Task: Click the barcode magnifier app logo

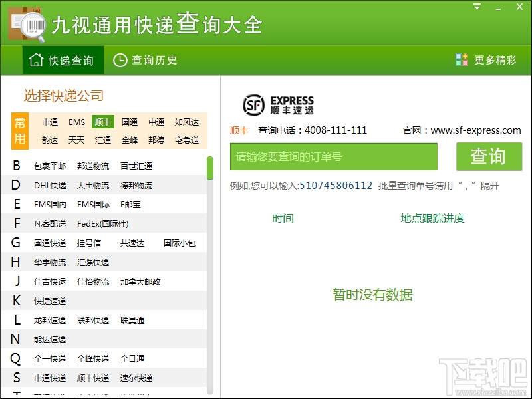Action: (x=27, y=25)
